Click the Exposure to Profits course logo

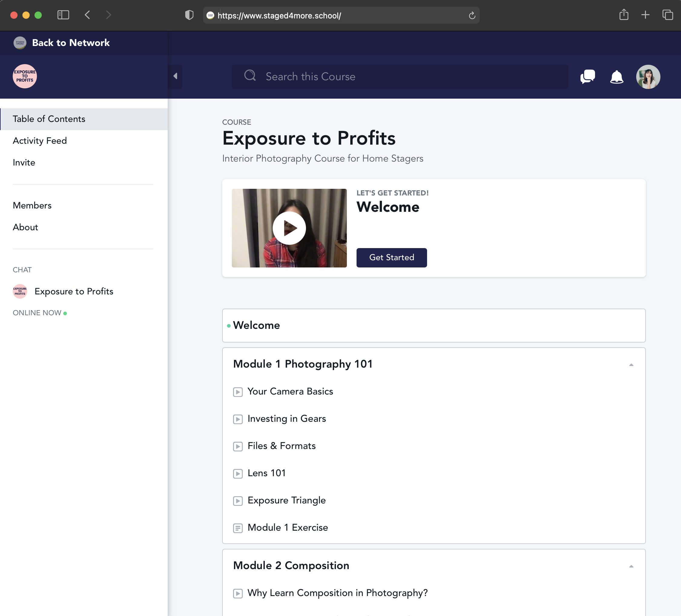click(x=25, y=76)
